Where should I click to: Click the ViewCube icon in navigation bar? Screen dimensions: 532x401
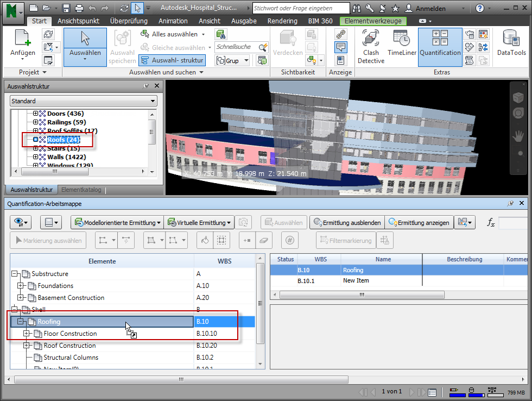click(x=518, y=97)
